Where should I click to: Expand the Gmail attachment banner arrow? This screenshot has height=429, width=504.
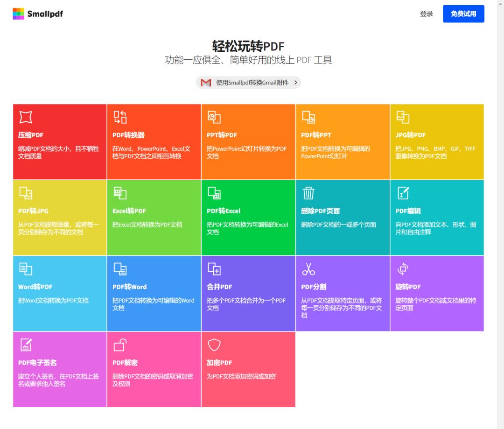295,83
